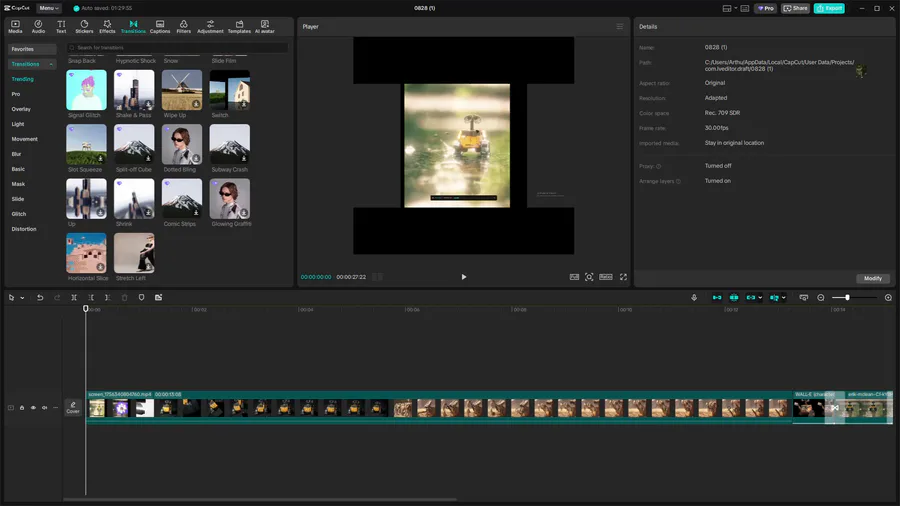
Task: Open the Media tab
Action: pos(15,26)
